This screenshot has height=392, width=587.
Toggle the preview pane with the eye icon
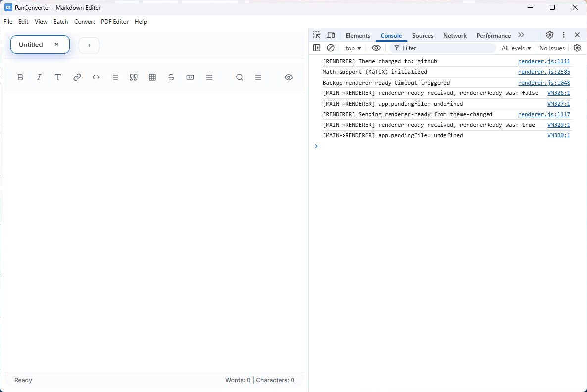pyautogui.click(x=288, y=77)
